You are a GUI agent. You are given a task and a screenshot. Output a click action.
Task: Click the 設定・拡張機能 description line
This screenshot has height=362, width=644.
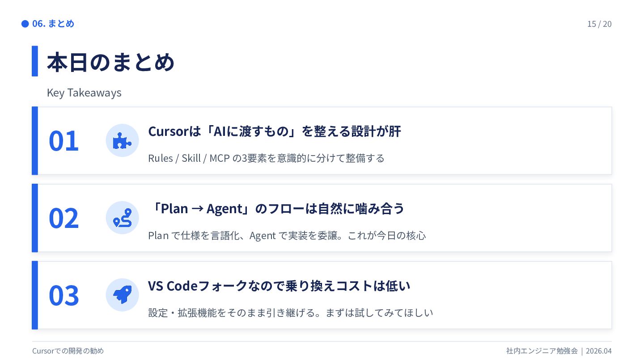click(291, 313)
